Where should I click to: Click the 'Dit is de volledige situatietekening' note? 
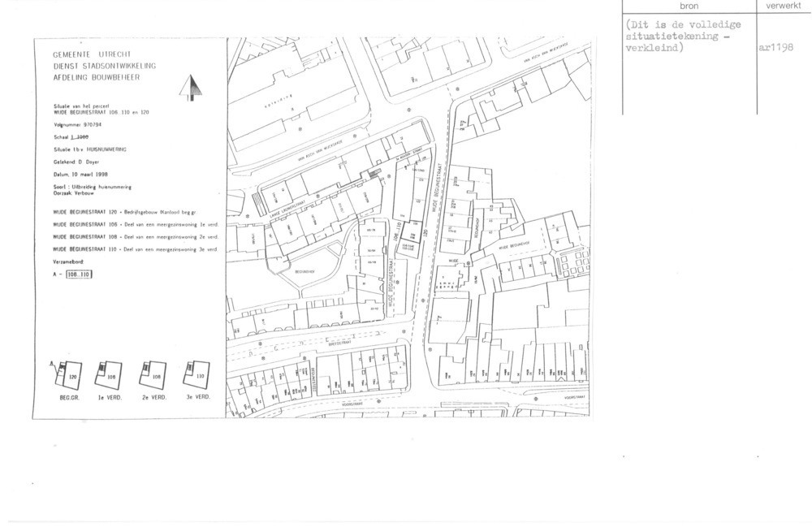click(685, 35)
